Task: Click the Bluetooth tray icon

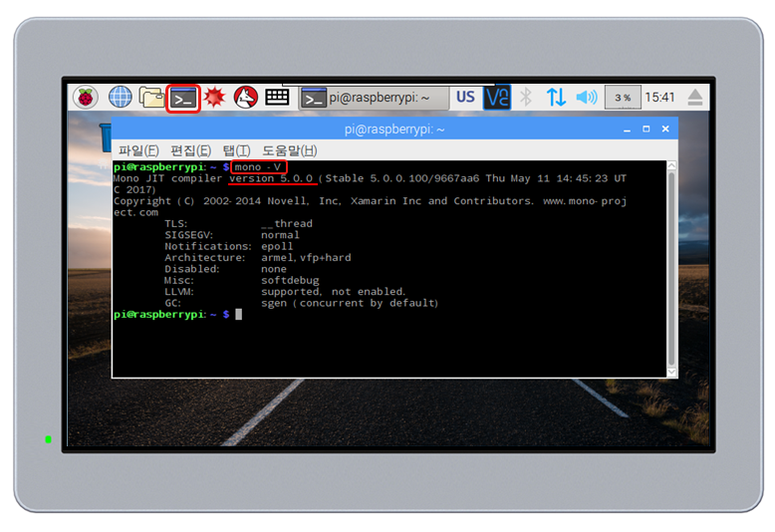Action: coord(527,97)
